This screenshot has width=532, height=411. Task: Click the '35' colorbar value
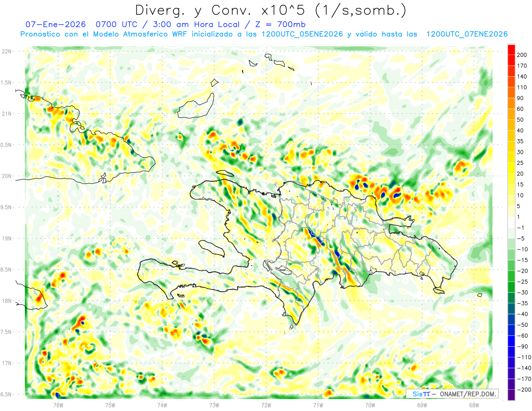[520, 141]
